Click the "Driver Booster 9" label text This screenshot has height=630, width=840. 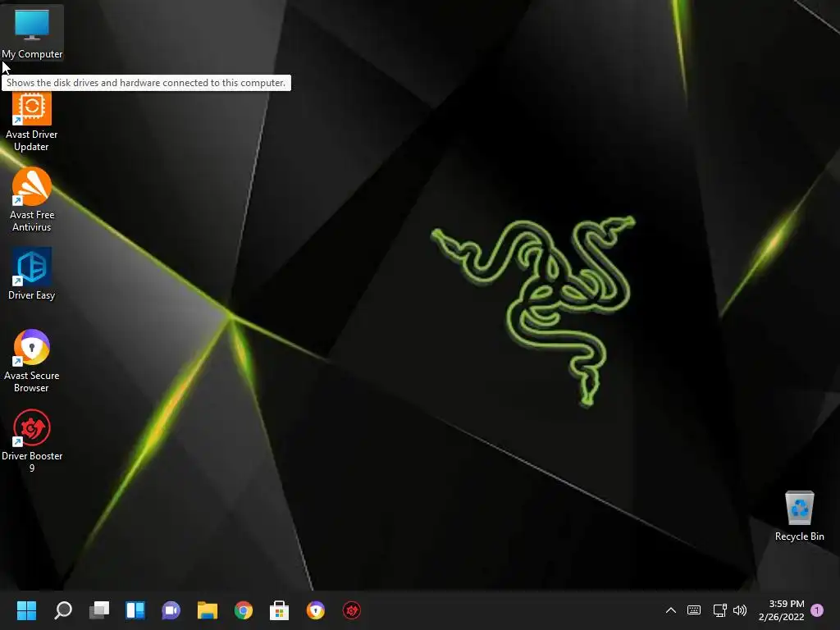point(32,462)
